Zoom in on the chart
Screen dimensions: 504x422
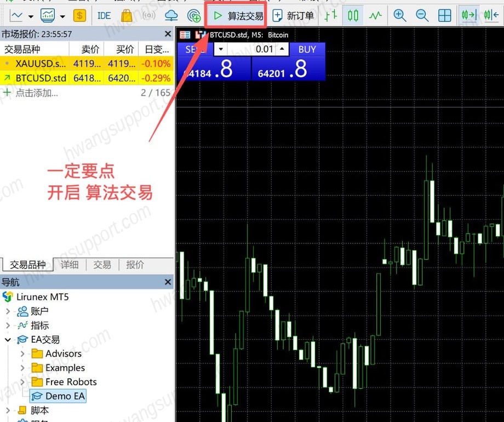399,15
